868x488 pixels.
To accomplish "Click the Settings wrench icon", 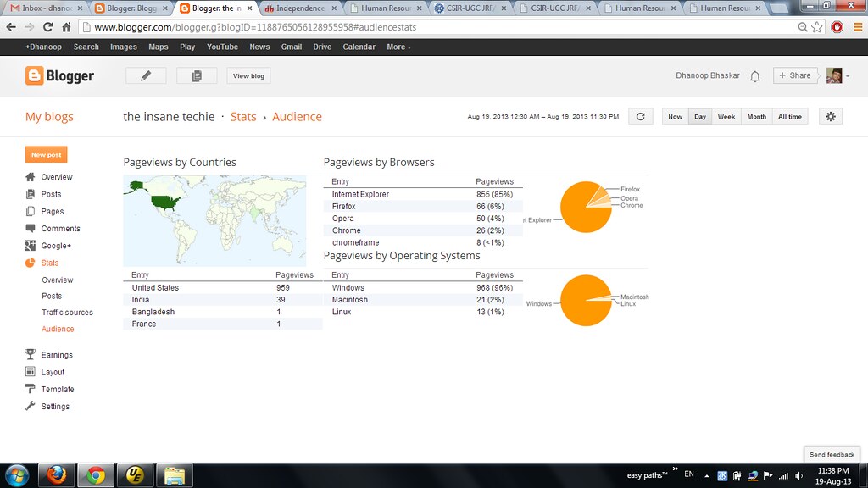I will point(31,406).
